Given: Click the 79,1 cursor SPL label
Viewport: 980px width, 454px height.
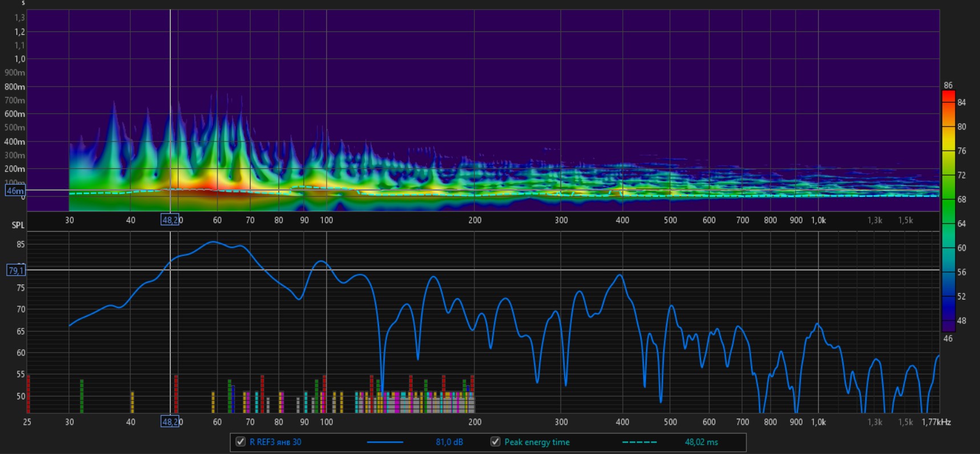Looking at the screenshot, I should tap(15, 270).
